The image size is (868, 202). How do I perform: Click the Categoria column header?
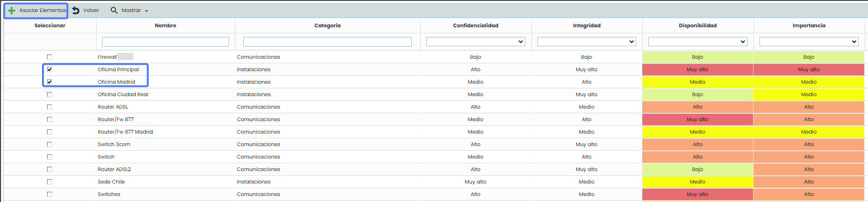[x=327, y=25]
